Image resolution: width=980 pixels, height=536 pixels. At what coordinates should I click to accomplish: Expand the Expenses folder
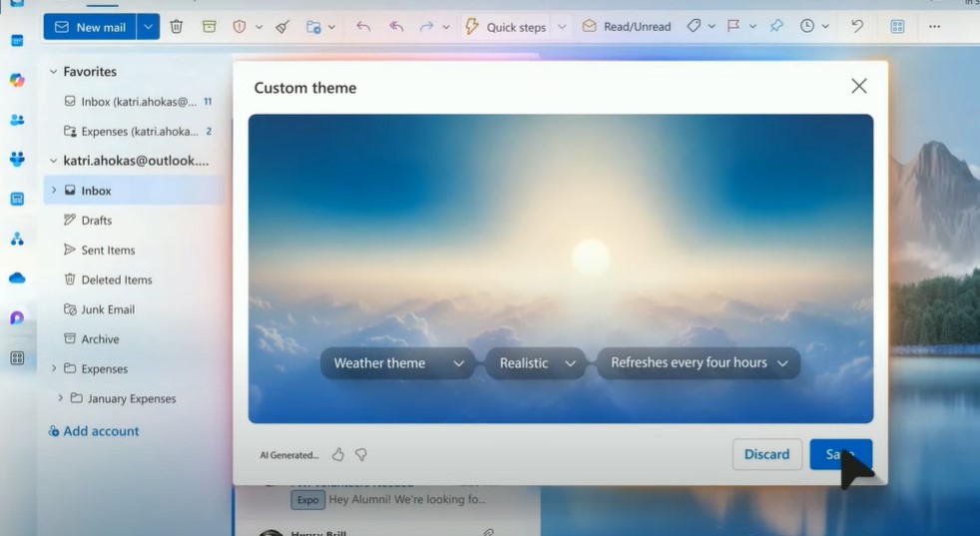pos(53,368)
